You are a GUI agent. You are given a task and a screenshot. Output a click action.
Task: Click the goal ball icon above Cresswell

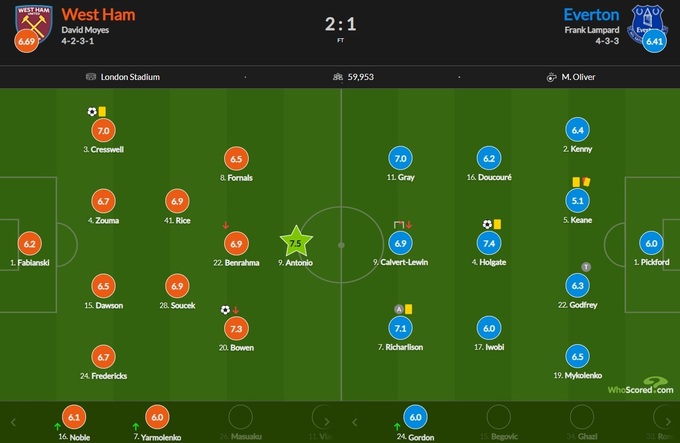(x=92, y=112)
